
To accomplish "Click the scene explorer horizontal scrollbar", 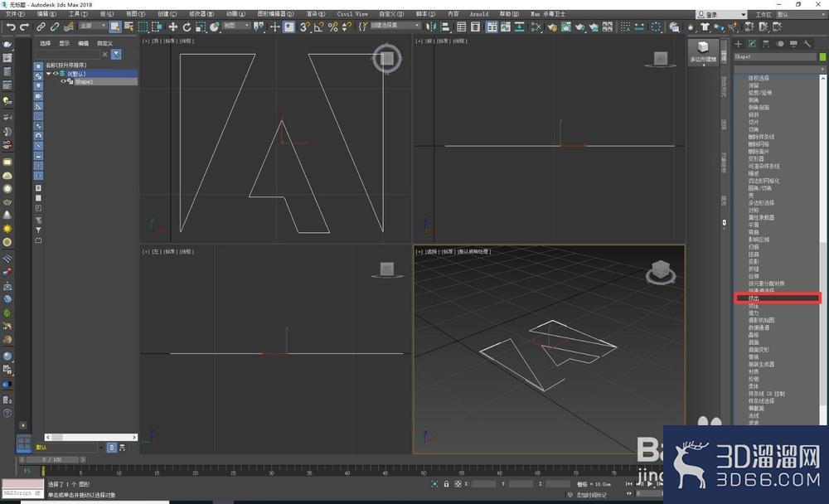I will (x=91, y=438).
